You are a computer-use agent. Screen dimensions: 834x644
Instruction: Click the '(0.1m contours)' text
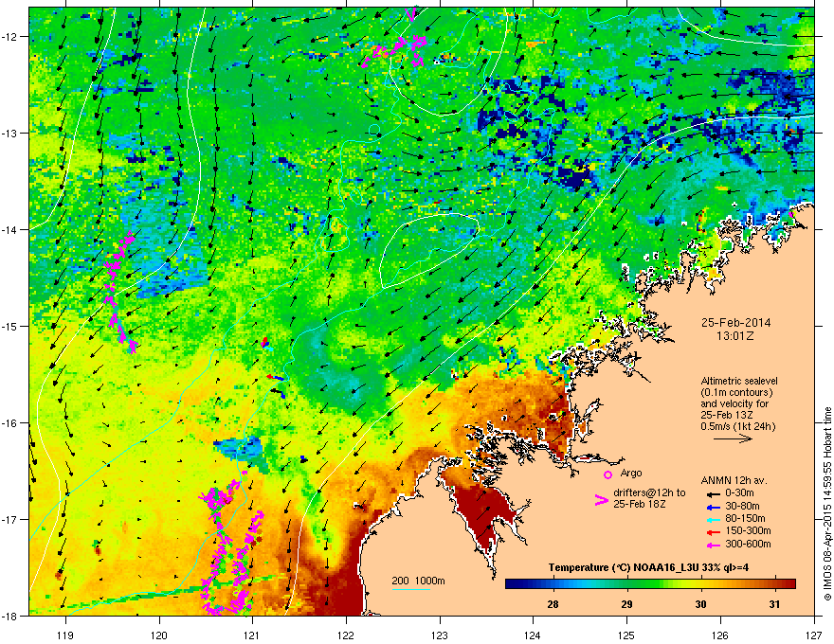click(x=736, y=392)
